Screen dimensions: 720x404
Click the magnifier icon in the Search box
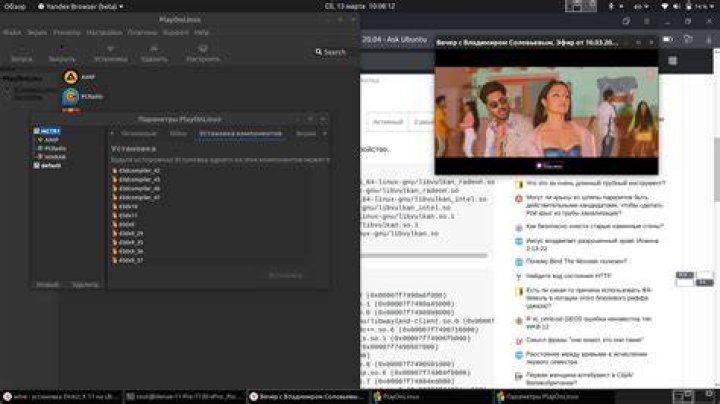tap(319, 52)
